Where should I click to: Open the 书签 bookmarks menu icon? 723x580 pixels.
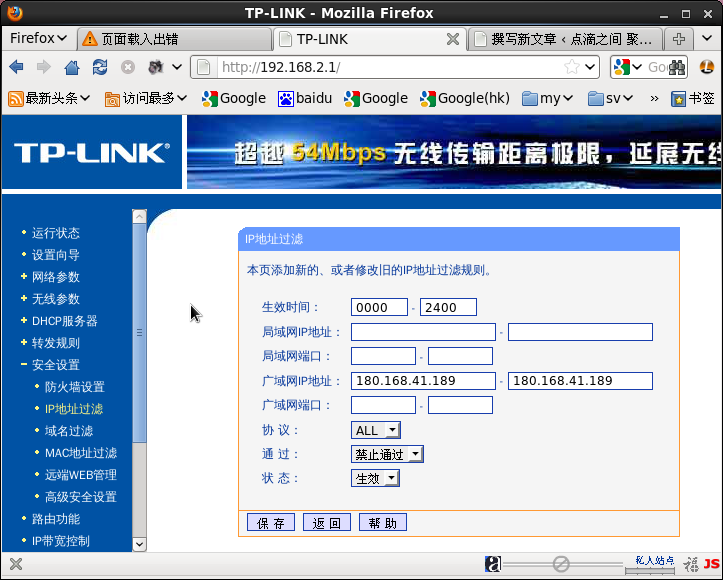pyautogui.click(x=693, y=98)
